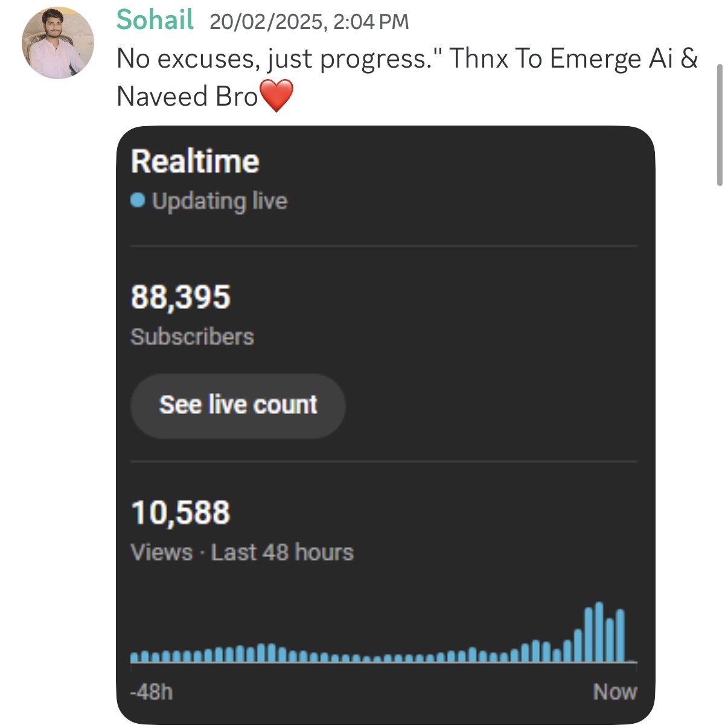Open Sohail's profile avatar

[x=58, y=43]
